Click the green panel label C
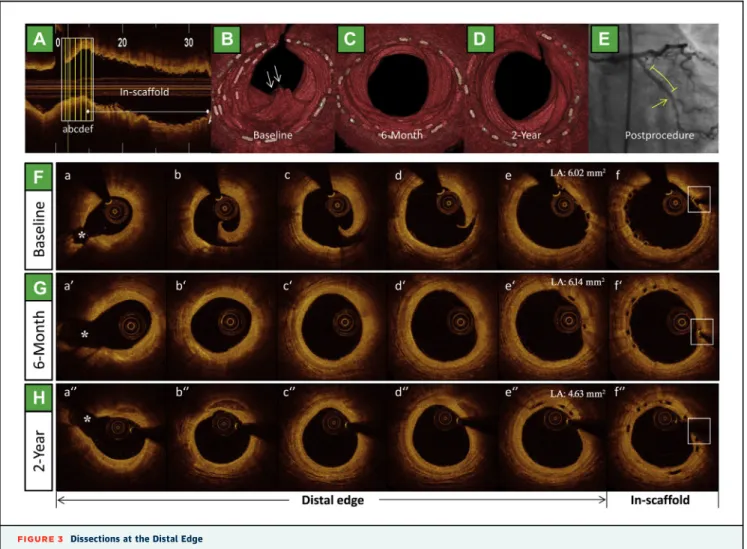This screenshot has height=549, width=747. (350, 39)
